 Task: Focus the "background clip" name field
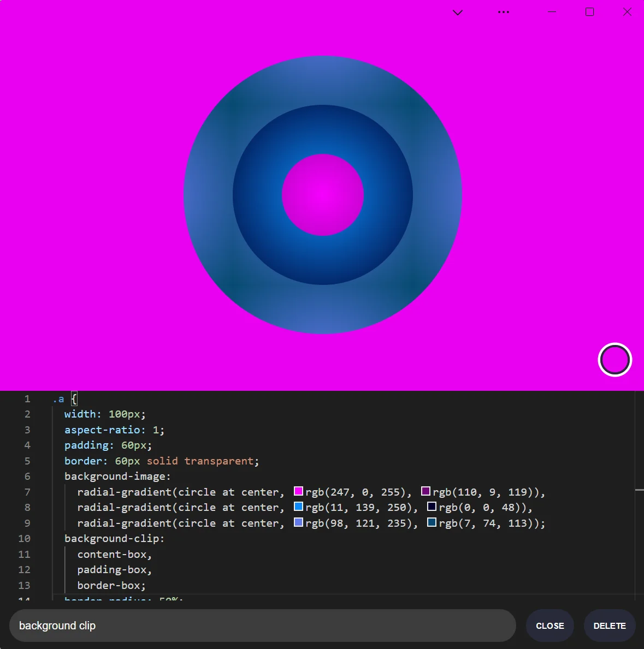(x=262, y=626)
